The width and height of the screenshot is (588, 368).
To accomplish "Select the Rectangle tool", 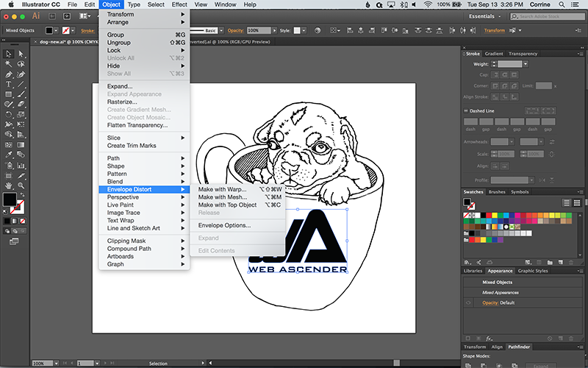I will [x=8, y=95].
